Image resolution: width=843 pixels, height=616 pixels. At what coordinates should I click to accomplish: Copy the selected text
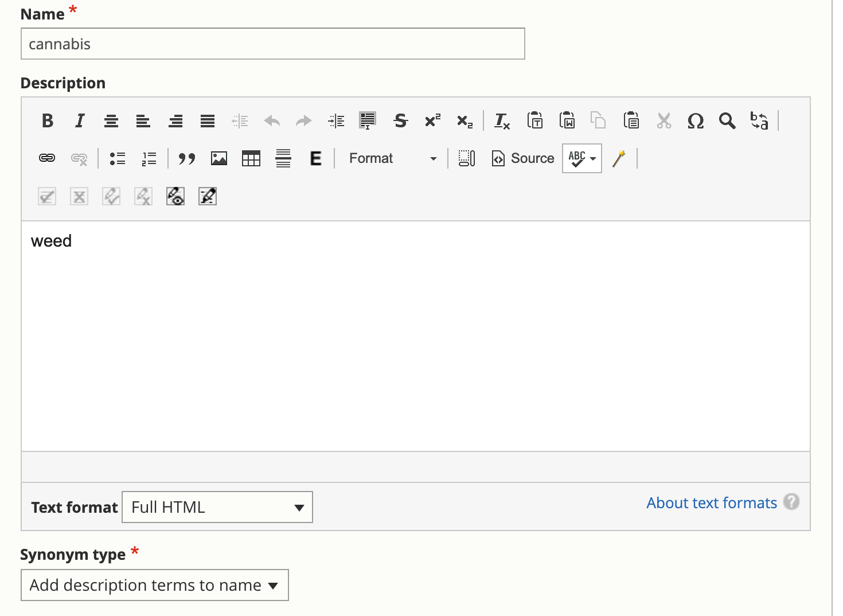[598, 121]
